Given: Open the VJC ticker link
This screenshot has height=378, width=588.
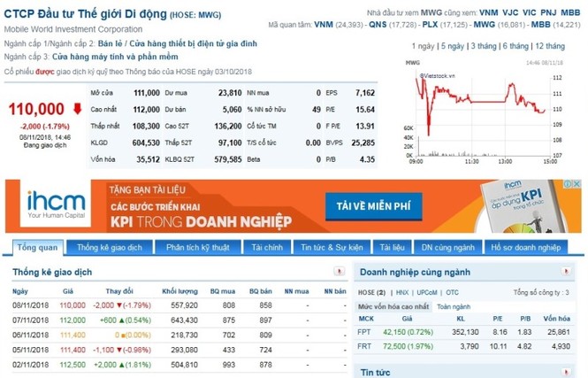Looking at the screenshot, I should click(x=510, y=12).
